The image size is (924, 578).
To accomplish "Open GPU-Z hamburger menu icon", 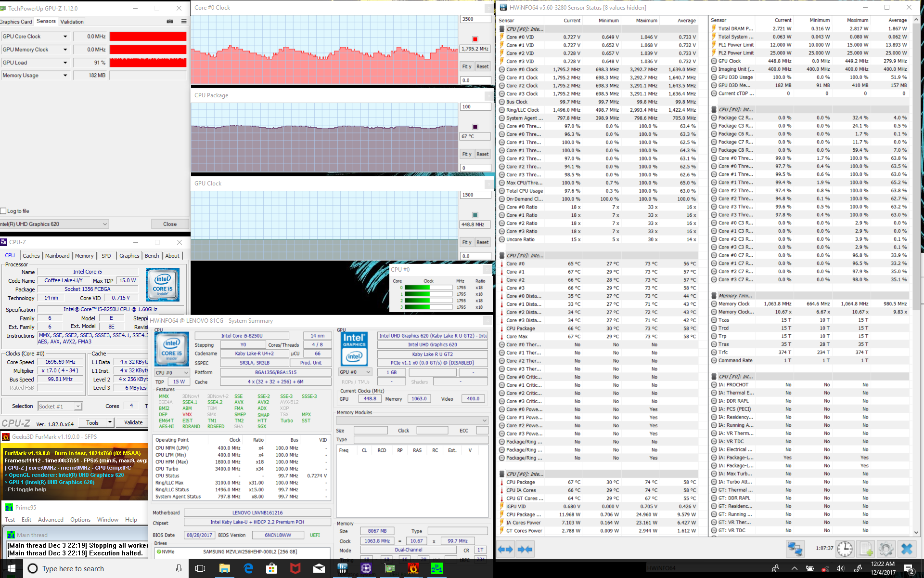I will pos(184,21).
